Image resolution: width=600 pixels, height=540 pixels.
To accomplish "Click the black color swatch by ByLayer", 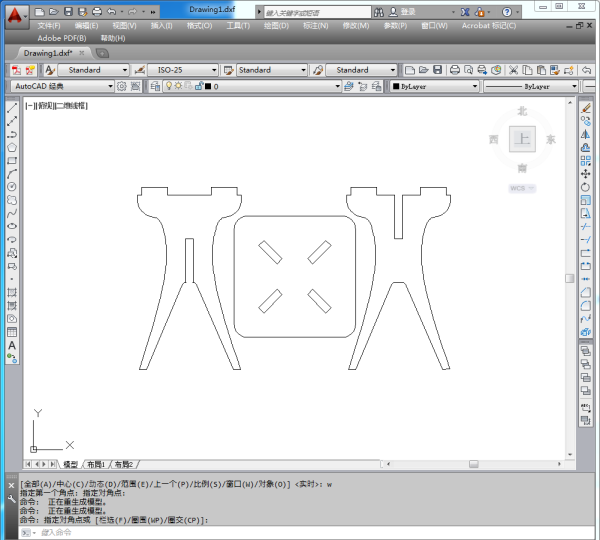I will 396,86.
